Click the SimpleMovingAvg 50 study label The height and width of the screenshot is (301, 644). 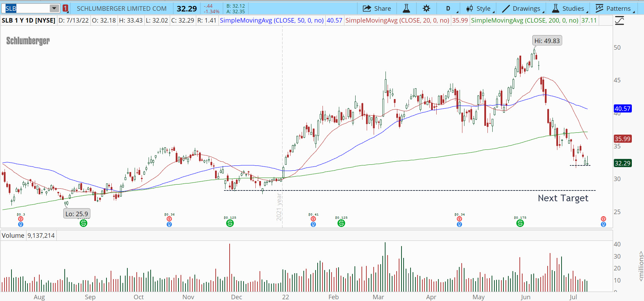272,21
